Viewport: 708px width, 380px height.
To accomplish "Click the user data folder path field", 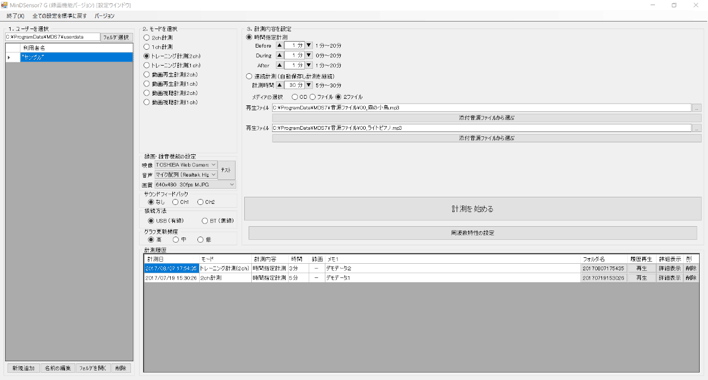I will [53, 37].
